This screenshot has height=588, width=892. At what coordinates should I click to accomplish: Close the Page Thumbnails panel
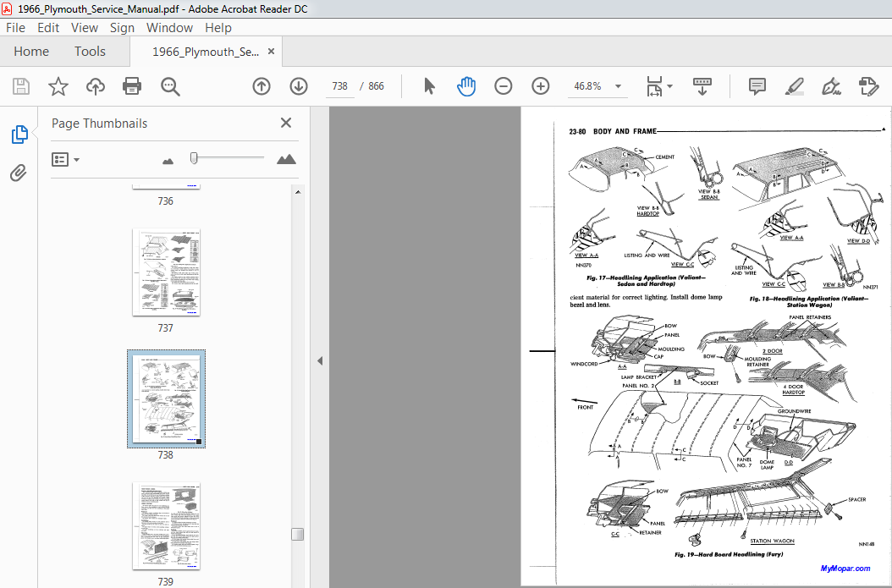click(x=286, y=123)
